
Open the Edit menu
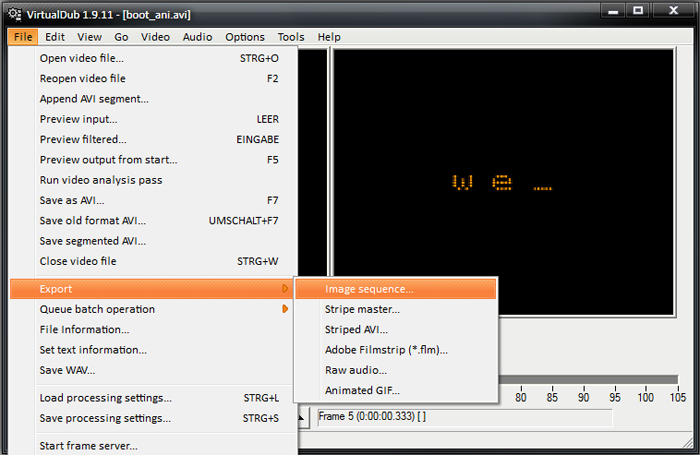[x=55, y=37]
